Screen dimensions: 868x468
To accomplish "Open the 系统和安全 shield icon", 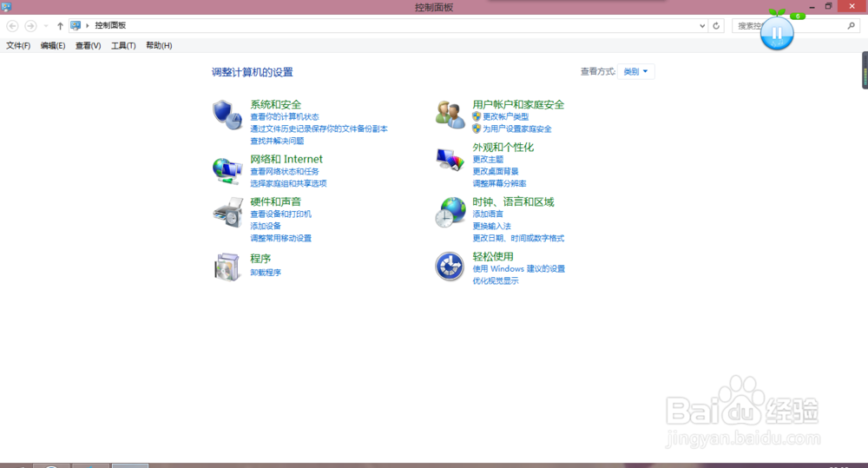I will [227, 114].
